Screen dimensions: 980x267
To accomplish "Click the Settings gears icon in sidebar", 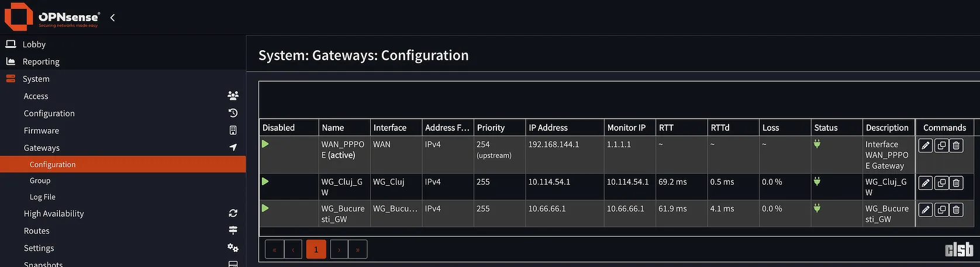I will (233, 248).
